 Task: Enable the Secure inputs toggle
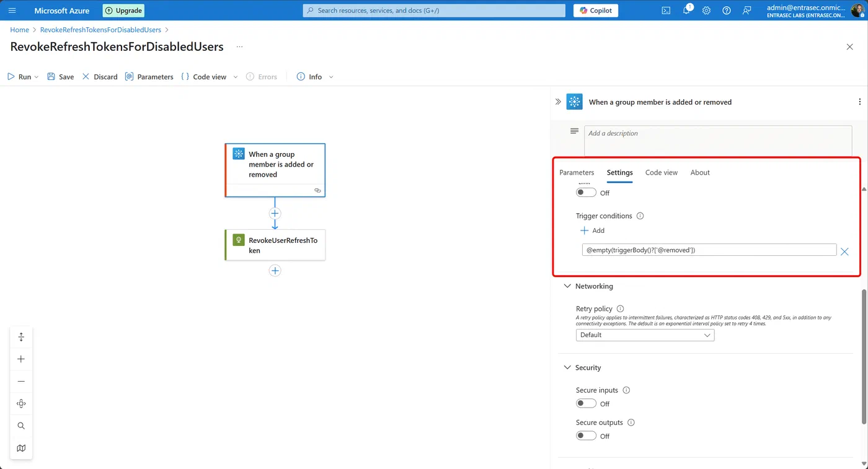(x=586, y=403)
